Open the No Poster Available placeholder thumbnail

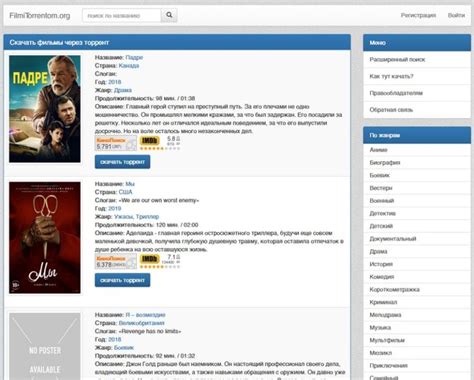(45, 346)
